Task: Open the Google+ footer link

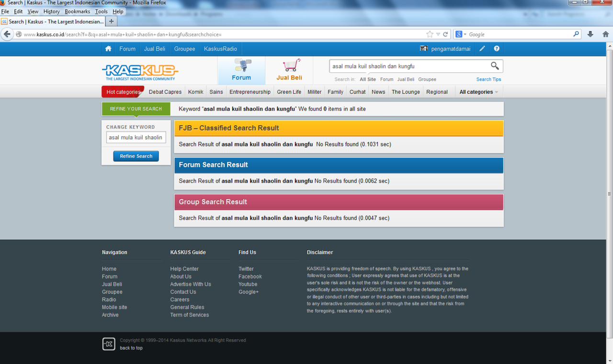Action: point(249,292)
